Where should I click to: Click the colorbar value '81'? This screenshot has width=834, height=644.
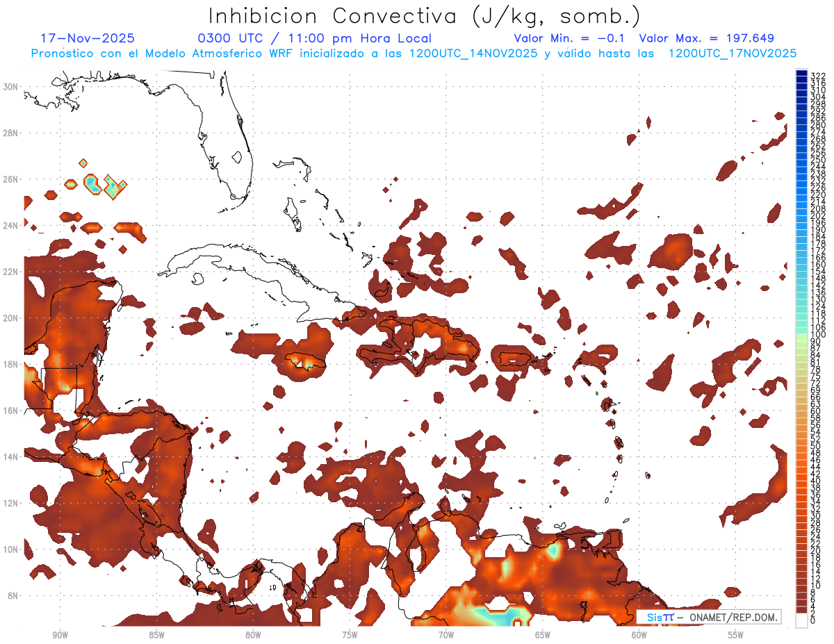(816, 363)
